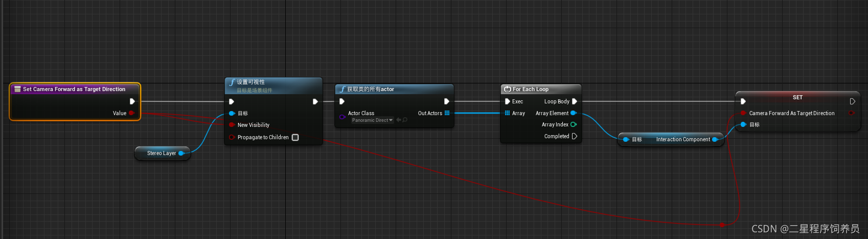
Task: Select the red reroute node on the wire
Action: 722,225
